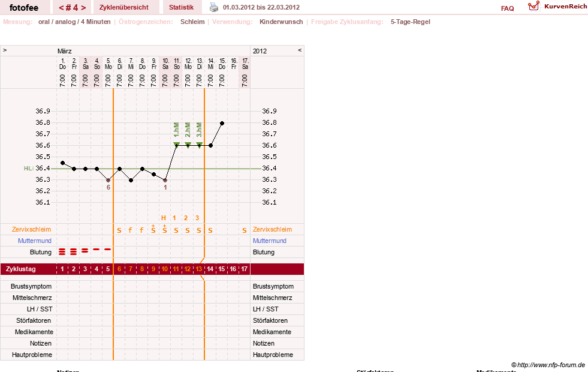Image resolution: width=588 pixels, height=372 pixels.
Task: Click the fotofee user tab
Action: pyautogui.click(x=24, y=8)
